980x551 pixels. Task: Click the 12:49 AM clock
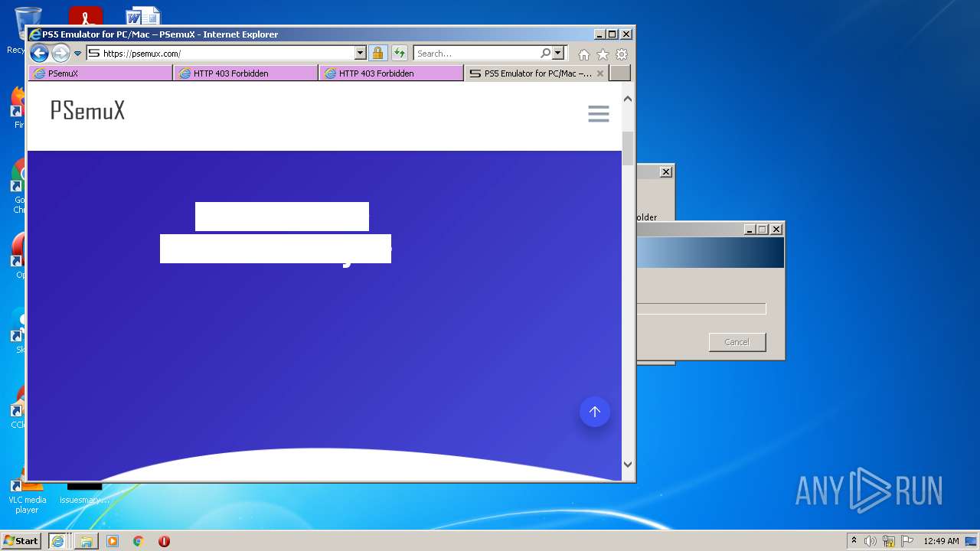coord(941,541)
